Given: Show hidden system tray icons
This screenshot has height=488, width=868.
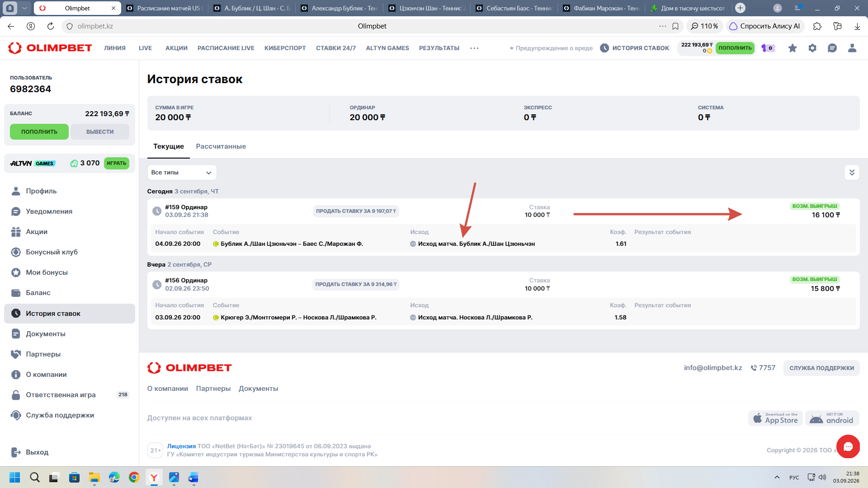Looking at the screenshot, I should point(777,477).
